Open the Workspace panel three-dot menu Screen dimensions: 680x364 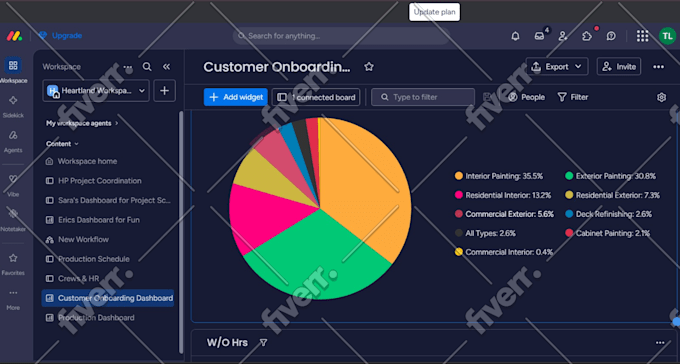(128, 67)
